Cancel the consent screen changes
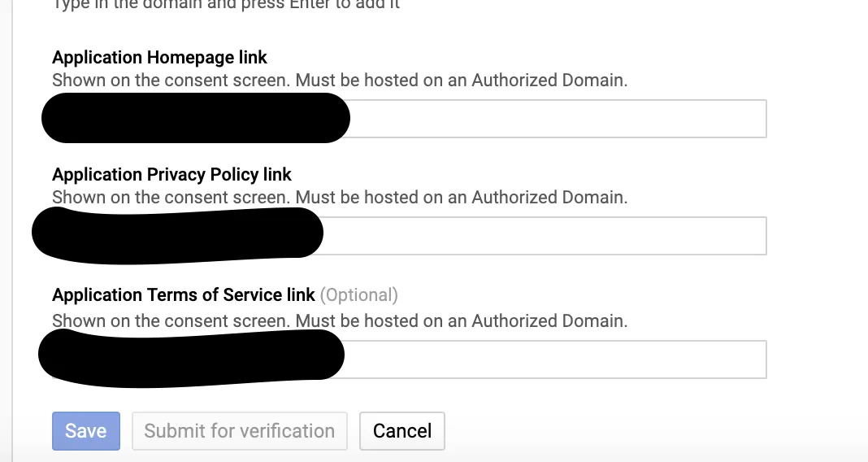The height and width of the screenshot is (462, 868). (x=401, y=431)
